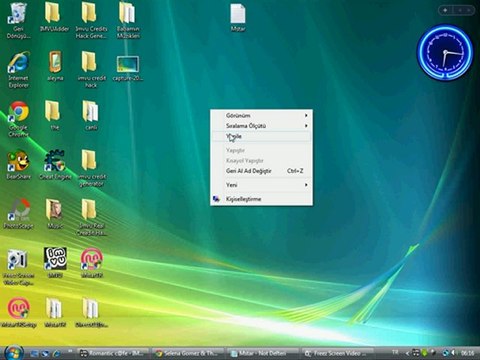Screen dimensions: 480x360
Task: Click Yenile to refresh the desktop
Action: (x=261, y=136)
